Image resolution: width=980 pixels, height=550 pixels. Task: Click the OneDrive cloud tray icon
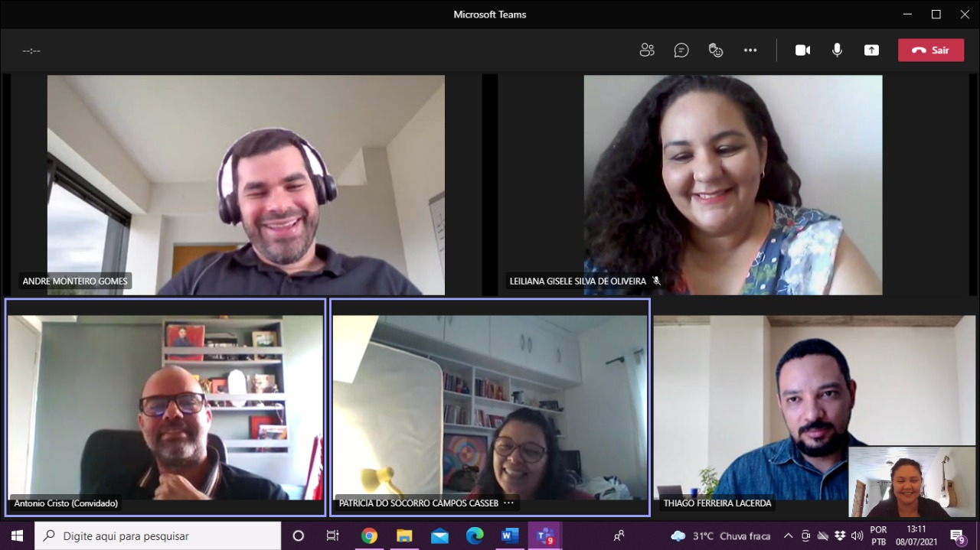[x=823, y=535]
